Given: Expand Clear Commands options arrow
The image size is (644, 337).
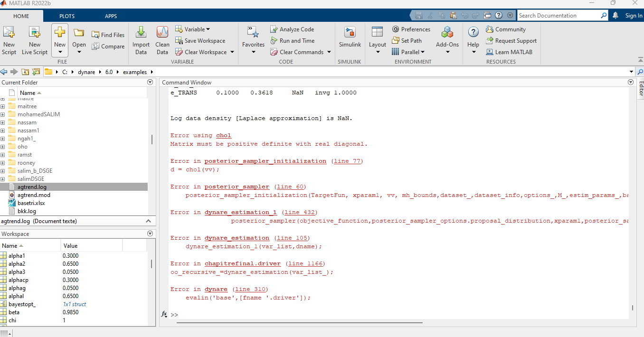Looking at the screenshot, I should pyautogui.click(x=329, y=52).
